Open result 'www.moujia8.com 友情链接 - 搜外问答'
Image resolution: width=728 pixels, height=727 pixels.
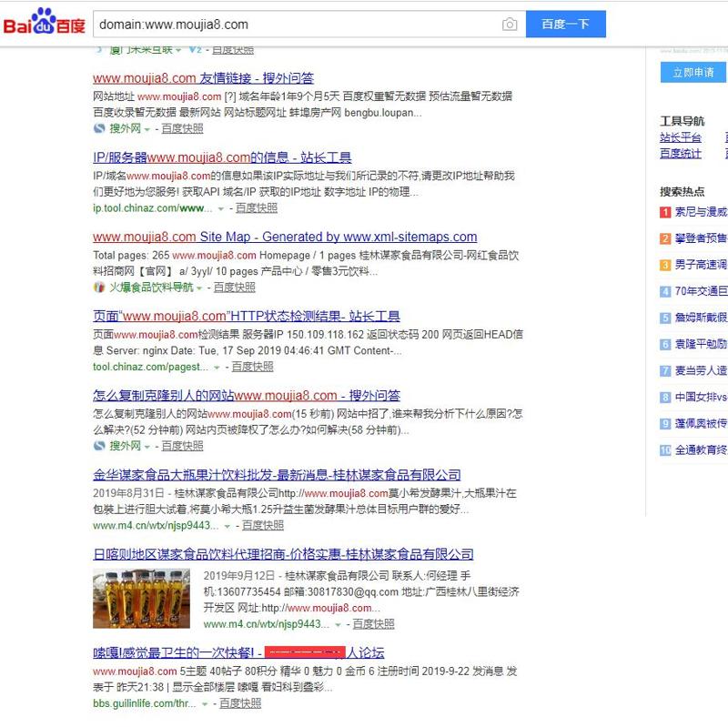203,78
